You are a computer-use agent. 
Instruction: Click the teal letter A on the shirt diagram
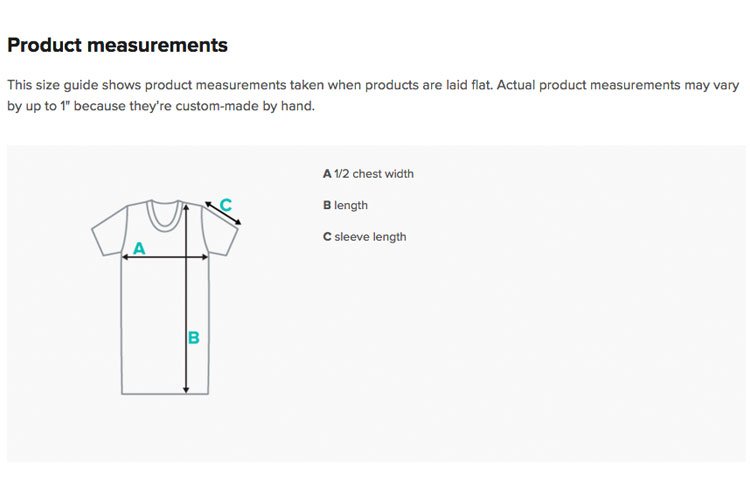coord(139,248)
